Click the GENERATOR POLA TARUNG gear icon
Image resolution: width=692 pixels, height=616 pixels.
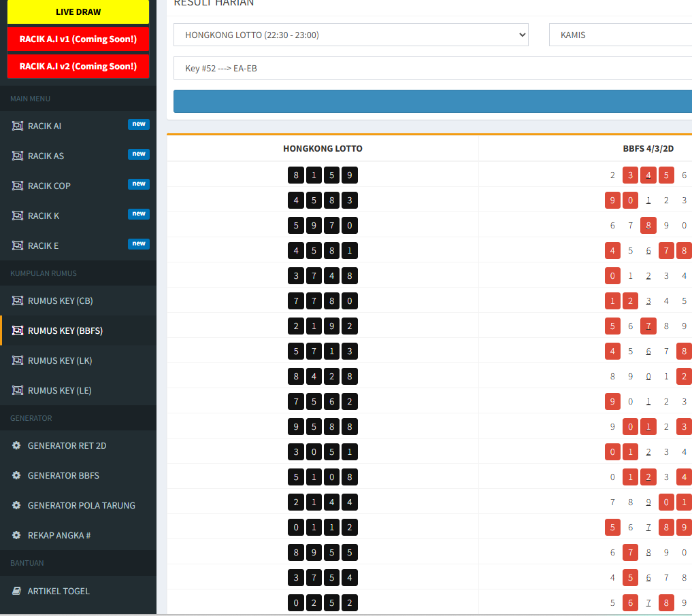tap(16, 505)
